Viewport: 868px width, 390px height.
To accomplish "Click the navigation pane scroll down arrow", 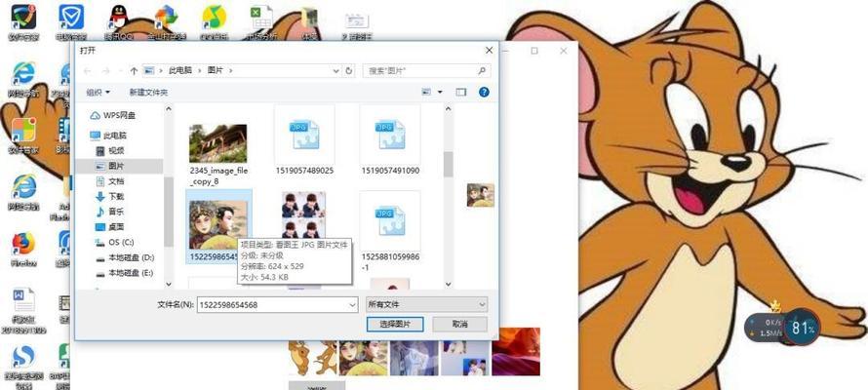I will coord(169,285).
